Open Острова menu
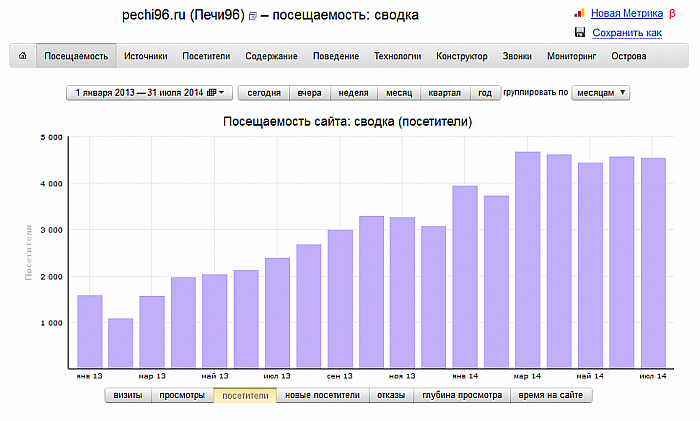Image resolution: width=700 pixels, height=421 pixels. pos(629,56)
